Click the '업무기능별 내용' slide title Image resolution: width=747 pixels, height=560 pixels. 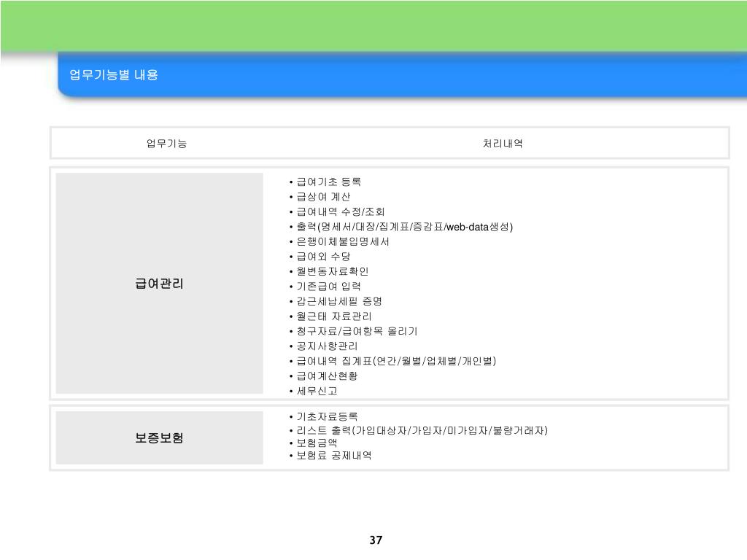[x=113, y=75]
